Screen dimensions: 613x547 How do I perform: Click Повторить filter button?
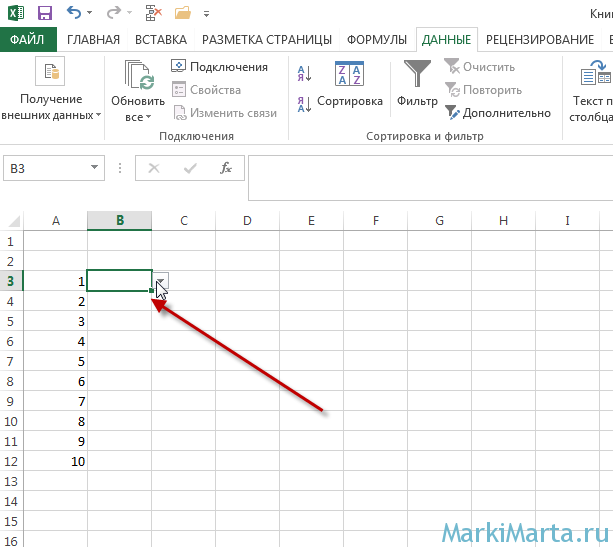point(484,90)
